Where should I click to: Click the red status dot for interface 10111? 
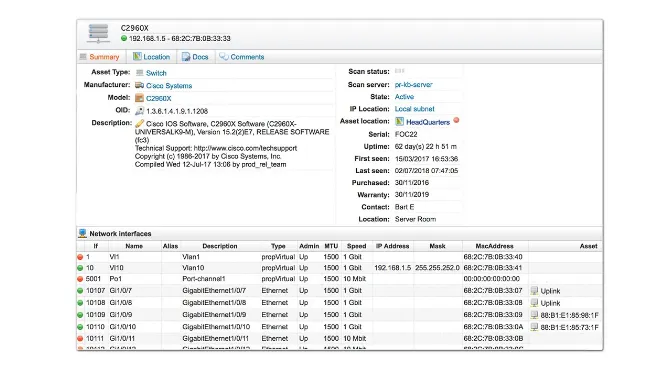point(80,338)
